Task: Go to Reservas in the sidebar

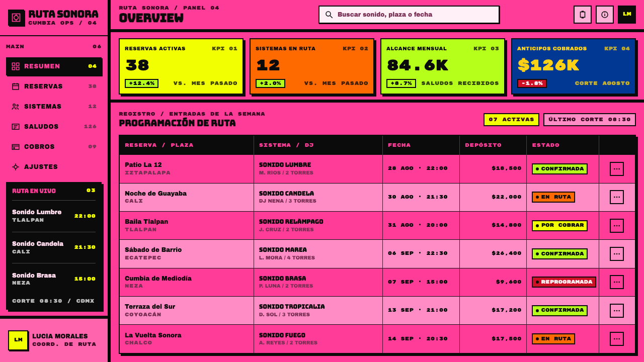Action: pyautogui.click(x=54, y=86)
